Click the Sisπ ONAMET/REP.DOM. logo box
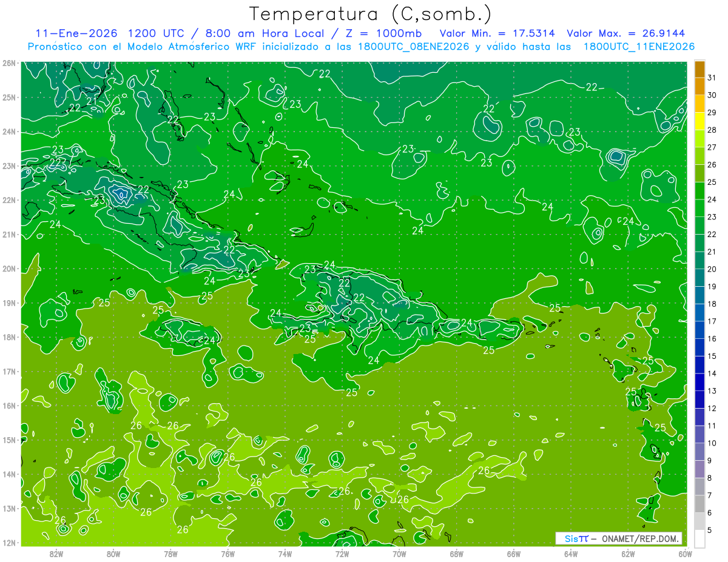This screenshot has width=728, height=562. pos(618,538)
